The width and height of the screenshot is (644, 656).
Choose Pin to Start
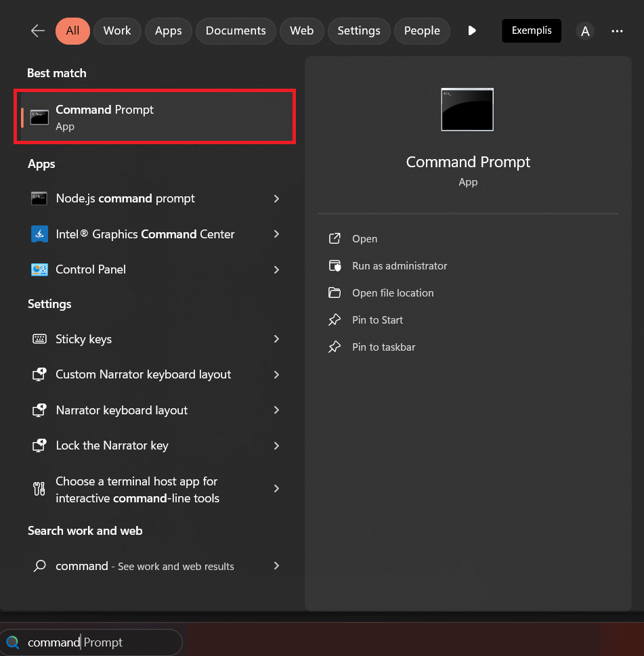point(377,320)
